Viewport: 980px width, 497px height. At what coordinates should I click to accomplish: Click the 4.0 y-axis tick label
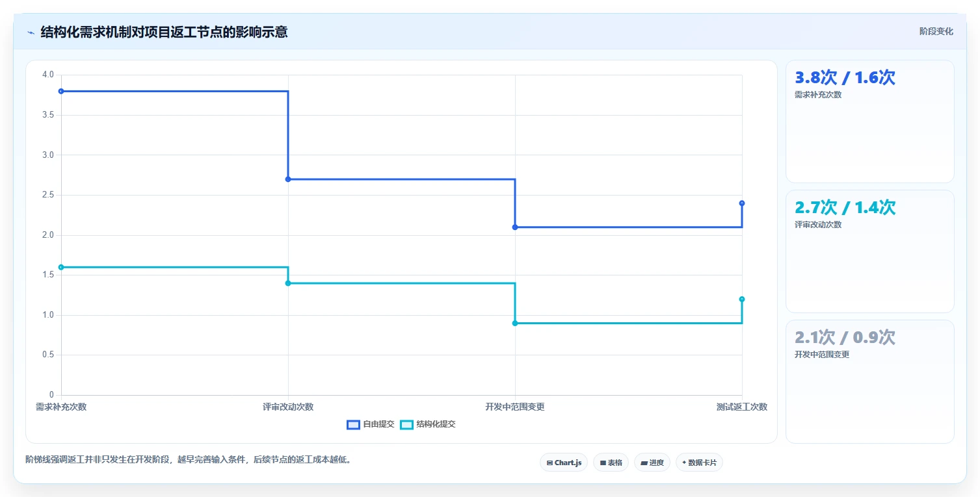click(x=47, y=75)
